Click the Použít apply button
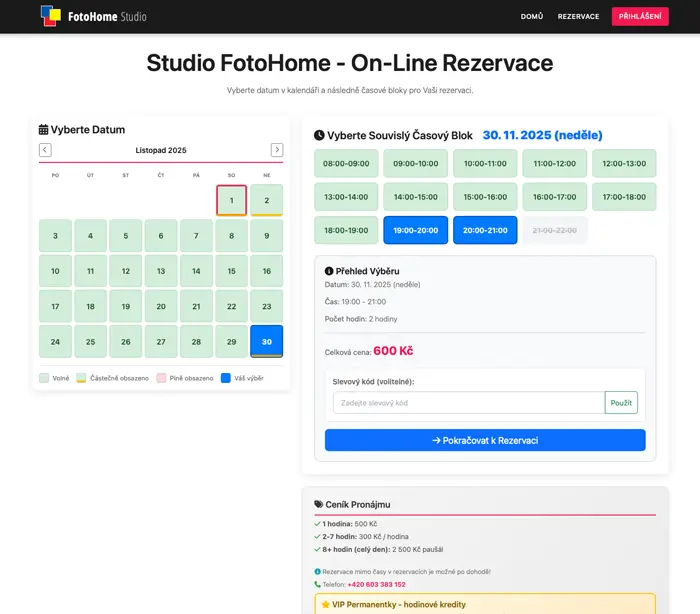The width and height of the screenshot is (700, 614). pyautogui.click(x=621, y=403)
